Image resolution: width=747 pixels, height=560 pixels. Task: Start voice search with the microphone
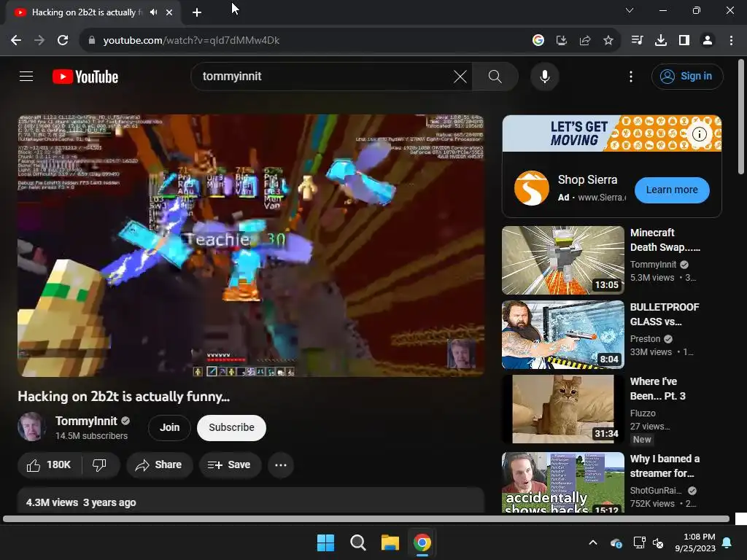coord(544,76)
